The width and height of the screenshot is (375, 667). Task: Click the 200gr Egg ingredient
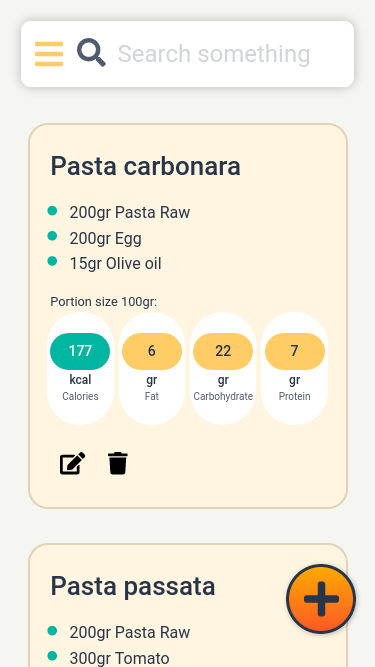[105, 238]
